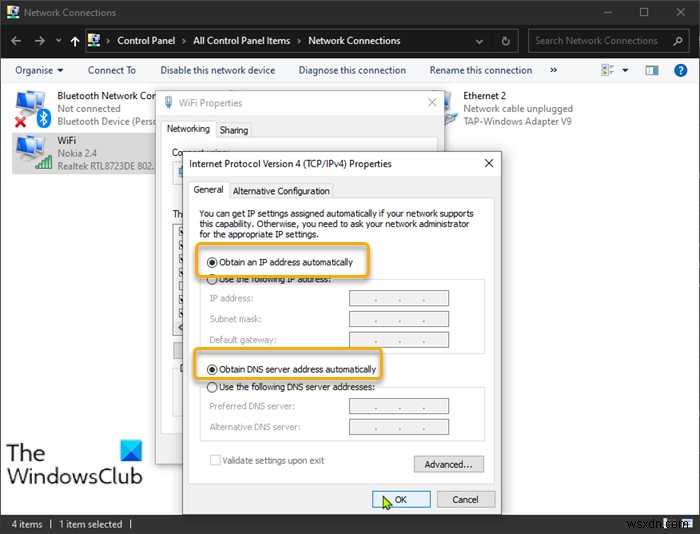Click the Network Connections title bar icon

(13, 12)
